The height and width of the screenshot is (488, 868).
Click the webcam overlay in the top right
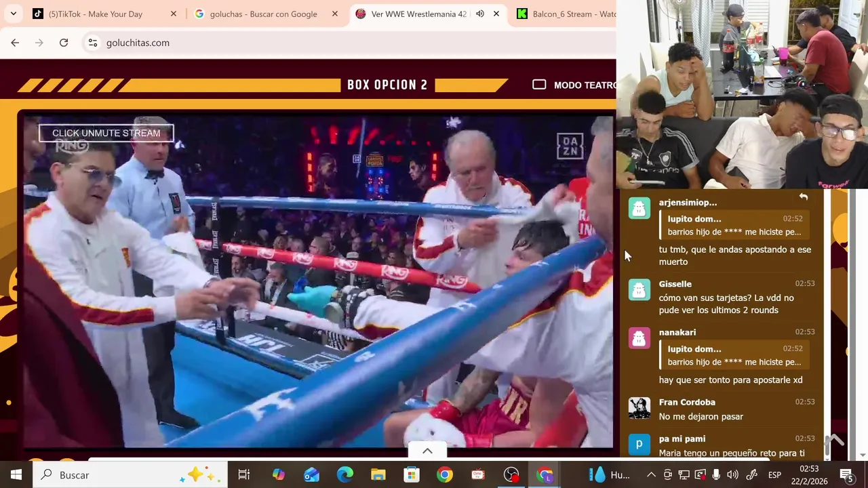742,94
